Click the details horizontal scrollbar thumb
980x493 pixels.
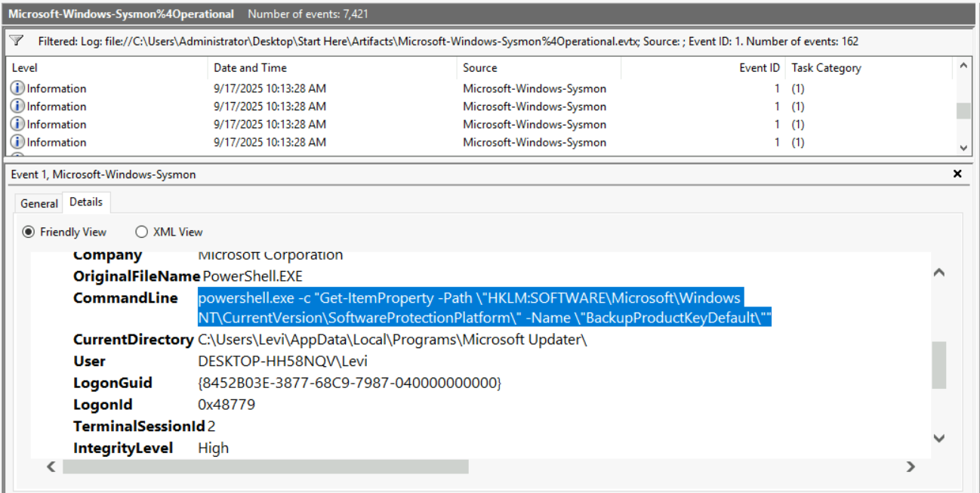point(265,467)
